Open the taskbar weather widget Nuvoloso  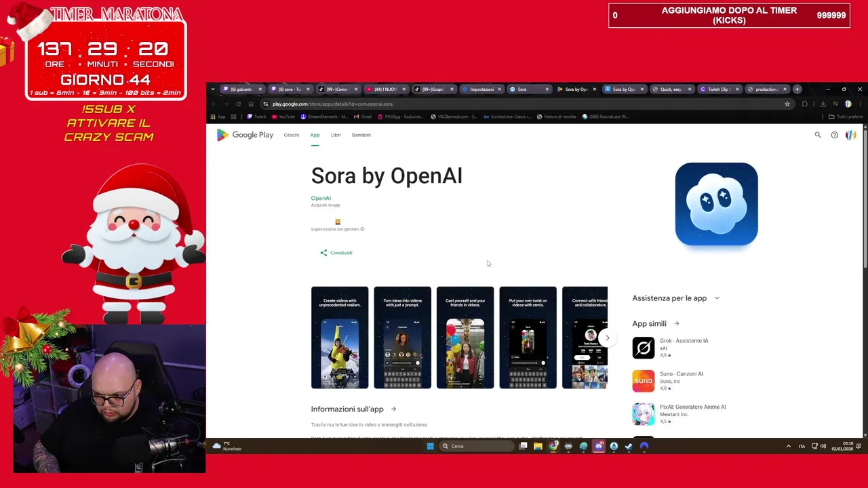[x=226, y=447]
